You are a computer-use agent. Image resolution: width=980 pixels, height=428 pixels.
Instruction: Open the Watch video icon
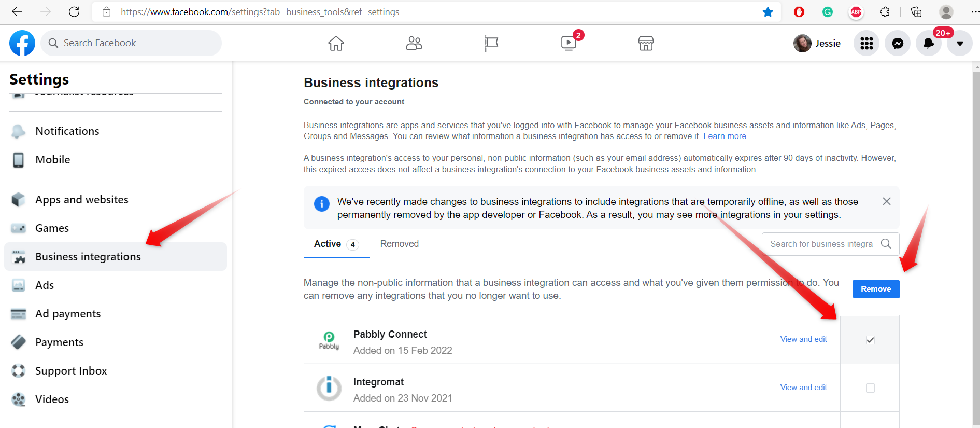[x=569, y=43]
